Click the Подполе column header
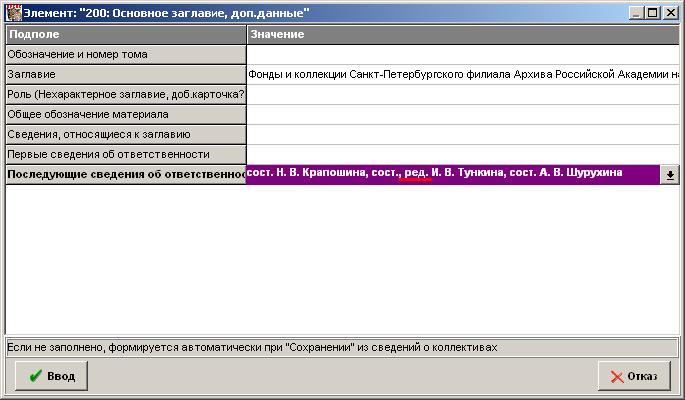This screenshot has height=400, width=685. coord(126,34)
